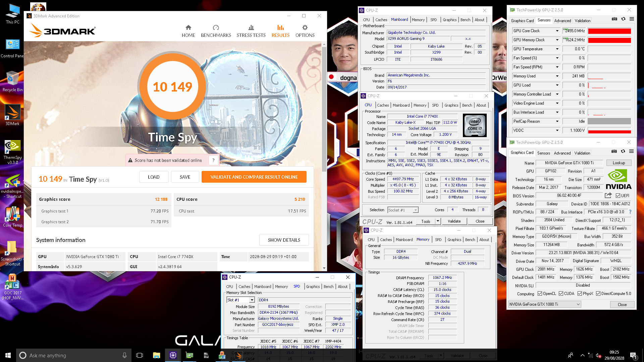Expand the GPU Temperature sensor dropdown

click(x=557, y=49)
